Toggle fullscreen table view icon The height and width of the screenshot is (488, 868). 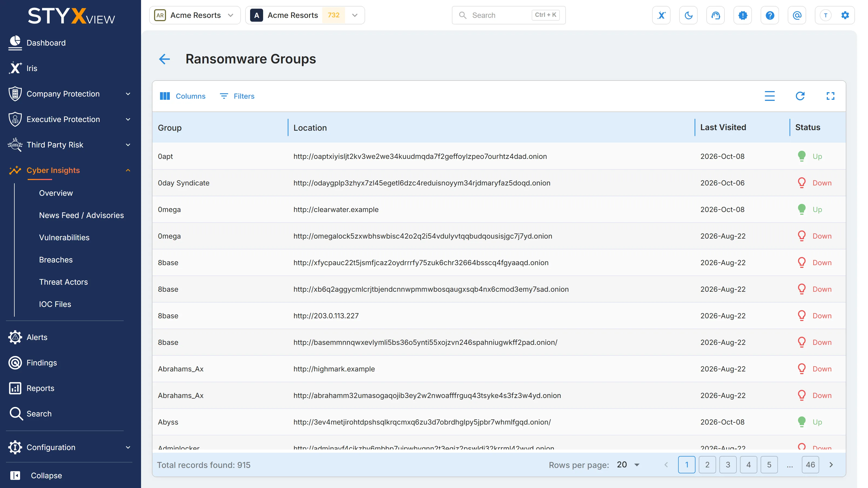tap(831, 96)
